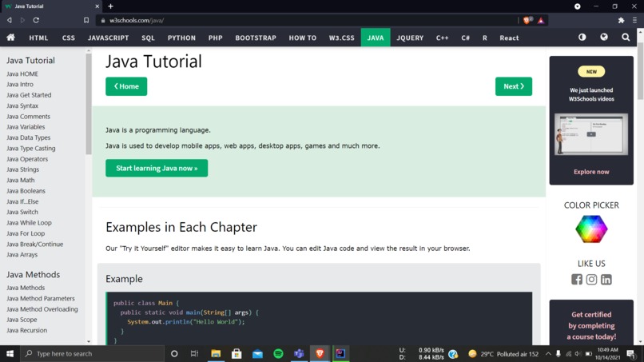
Task: Select the PYTHON menu item
Action: coord(181,38)
